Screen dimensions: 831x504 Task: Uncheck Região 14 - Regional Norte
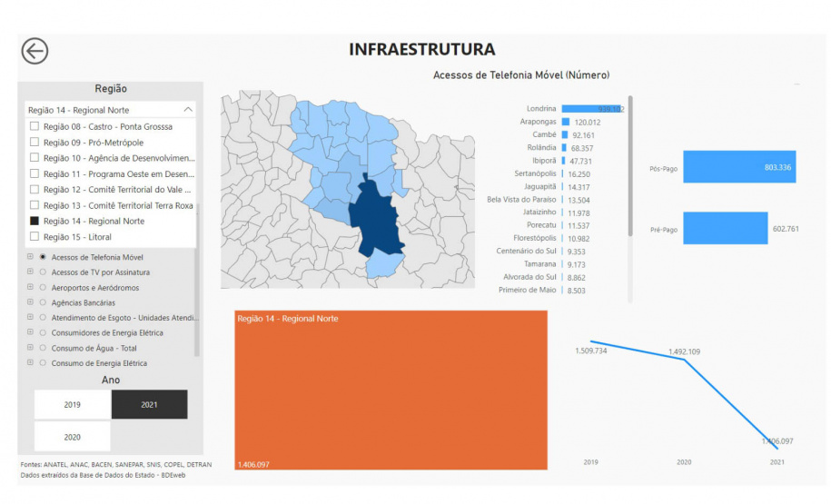35,221
